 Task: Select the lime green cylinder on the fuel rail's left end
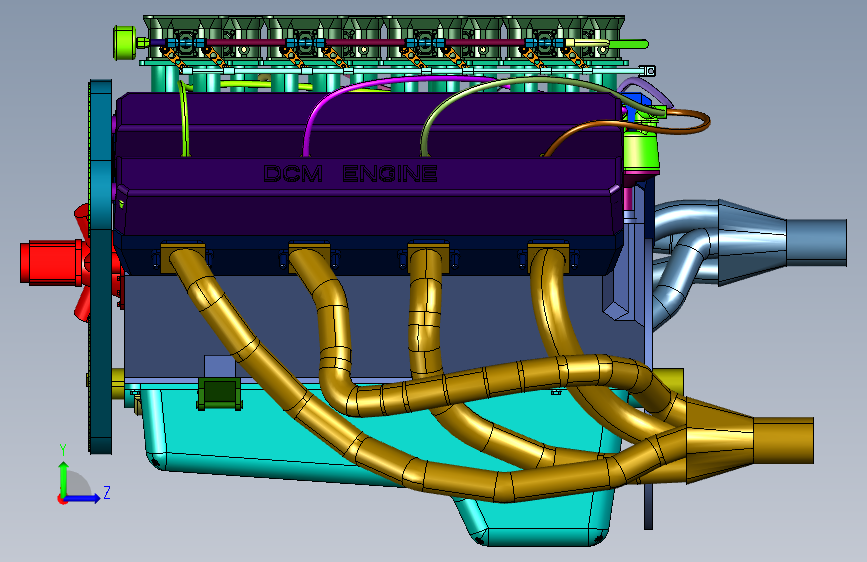124,43
